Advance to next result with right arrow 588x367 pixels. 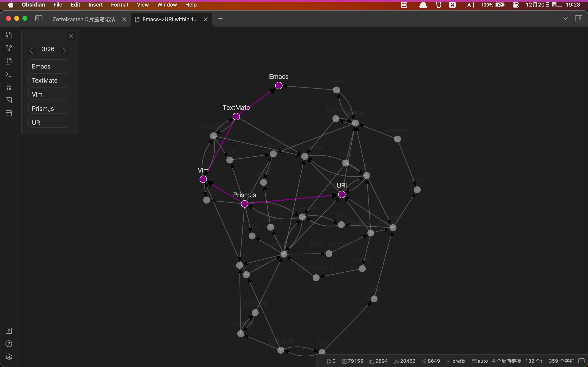pyautogui.click(x=64, y=51)
